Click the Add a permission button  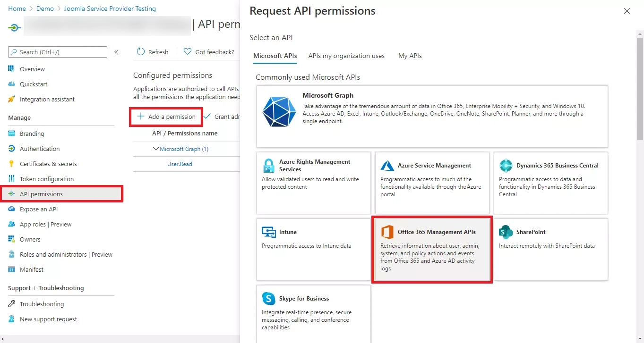[166, 117]
